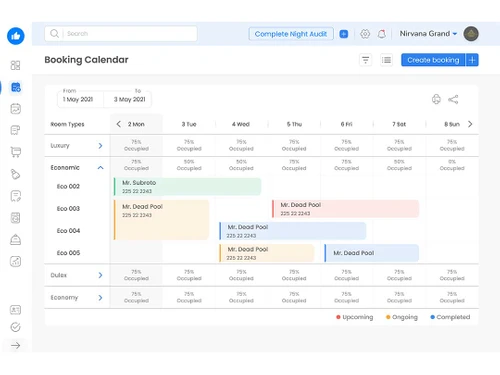Expand the Luxury room type row
Viewport: 500px width, 375px height.
pos(100,146)
